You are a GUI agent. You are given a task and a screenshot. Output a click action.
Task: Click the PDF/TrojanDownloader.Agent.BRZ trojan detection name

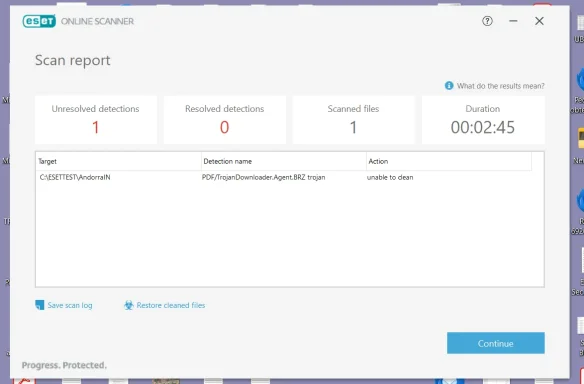(263, 177)
